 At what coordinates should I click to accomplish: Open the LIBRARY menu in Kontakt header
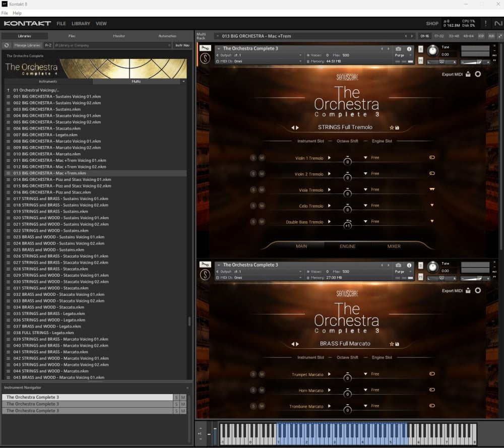click(x=81, y=24)
